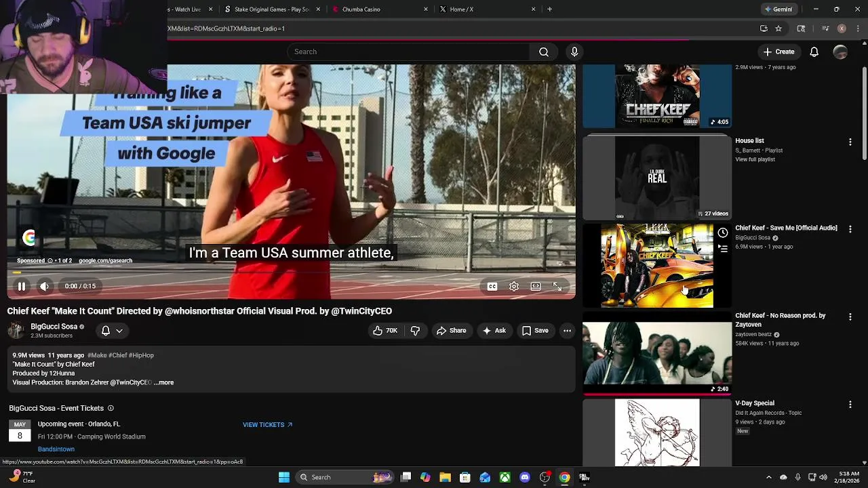The width and height of the screenshot is (868, 488).
Task: Click inside the YouTube search field
Action: coord(409,52)
